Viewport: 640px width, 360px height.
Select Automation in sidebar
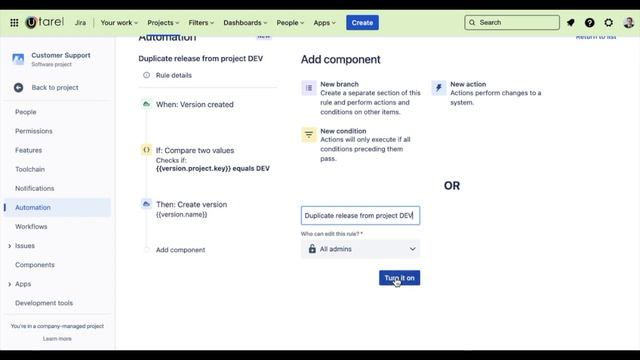coord(58,207)
